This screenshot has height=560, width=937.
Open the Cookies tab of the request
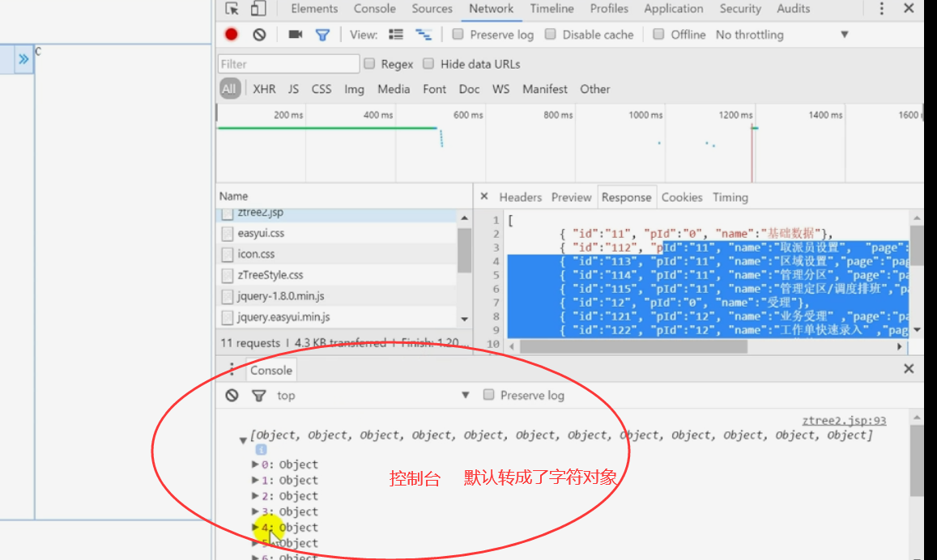[x=682, y=197]
